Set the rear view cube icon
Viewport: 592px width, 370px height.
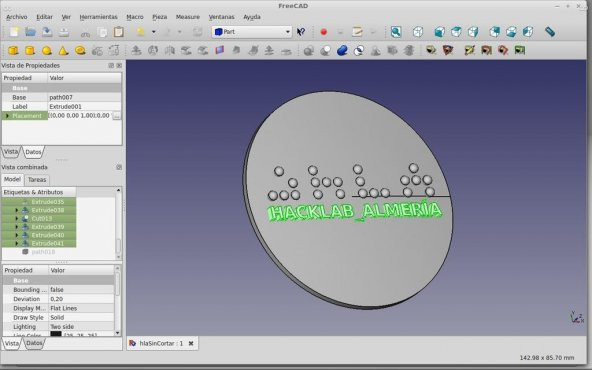495,32
